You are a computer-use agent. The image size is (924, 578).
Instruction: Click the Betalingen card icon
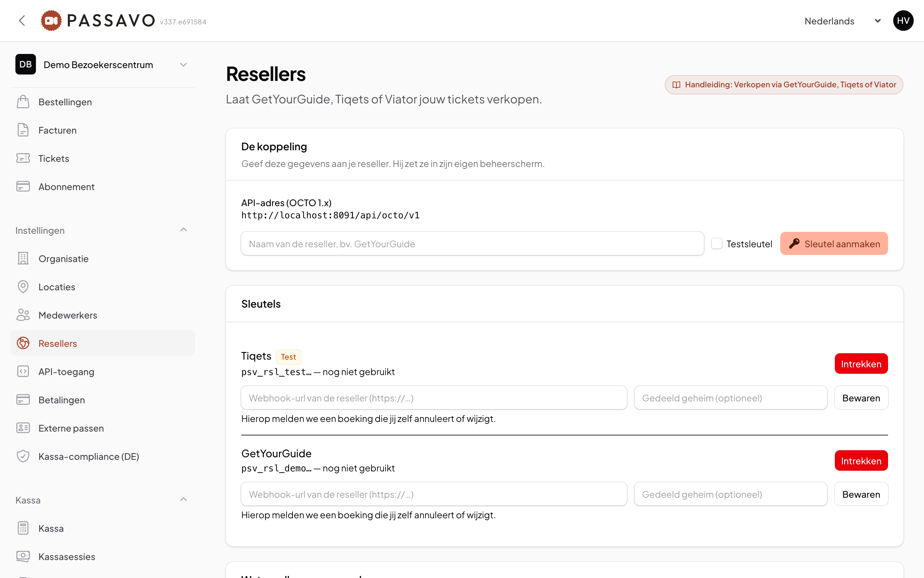tap(23, 400)
